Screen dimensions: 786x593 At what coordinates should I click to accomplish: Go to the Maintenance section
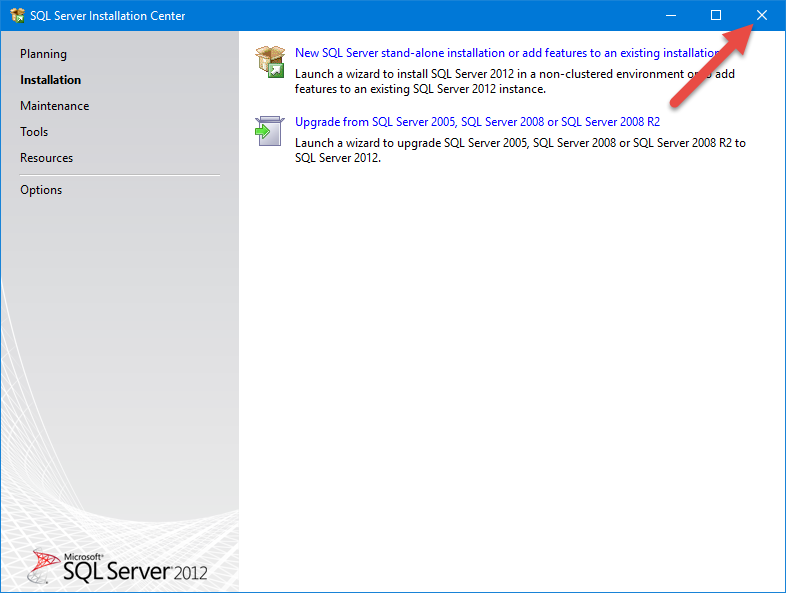tap(54, 106)
